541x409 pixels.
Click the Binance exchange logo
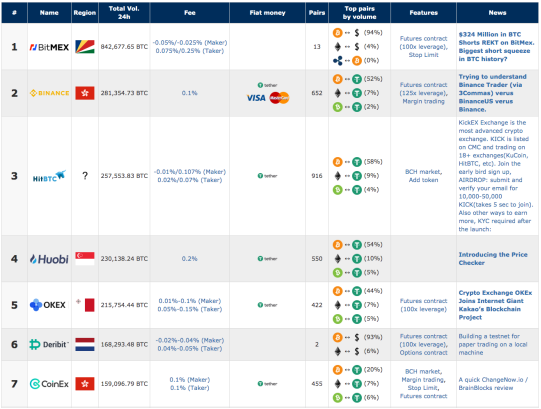[49, 93]
